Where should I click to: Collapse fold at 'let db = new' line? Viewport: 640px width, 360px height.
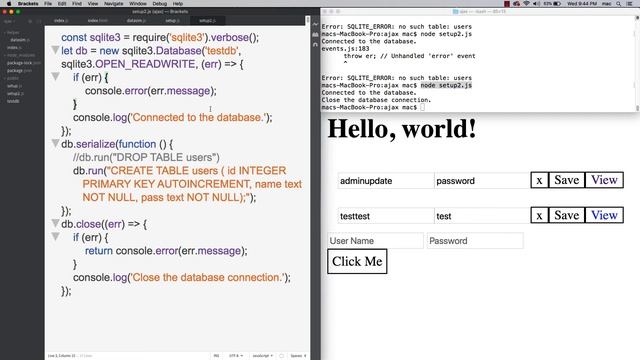click(x=55, y=50)
